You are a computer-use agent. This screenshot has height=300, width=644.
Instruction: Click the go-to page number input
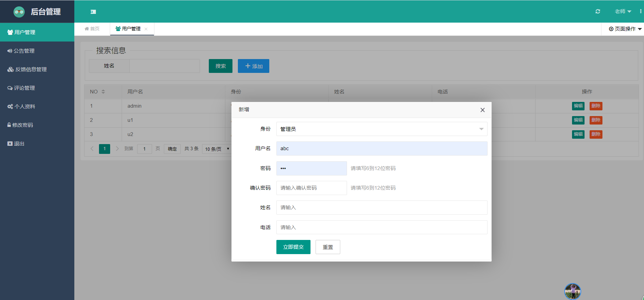(145, 149)
